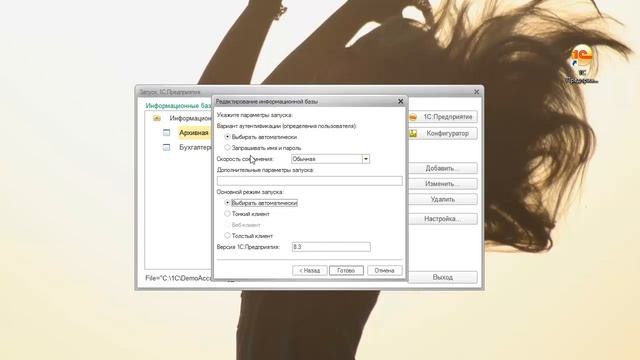
Task: Select the Архивная database icon
Action: pos(167,133)
